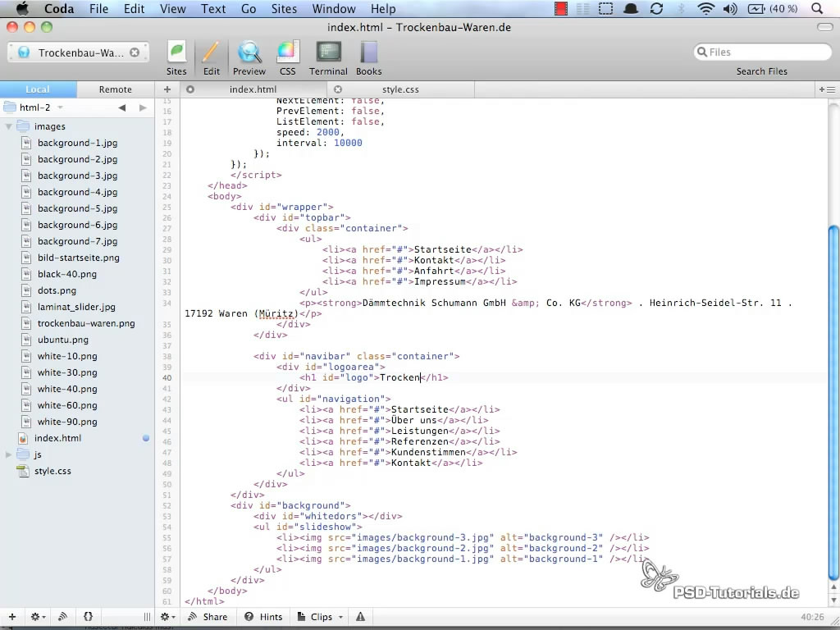Select style.css in file list
Viewport: 840px width, 630px height.
(x=52, y=471)
